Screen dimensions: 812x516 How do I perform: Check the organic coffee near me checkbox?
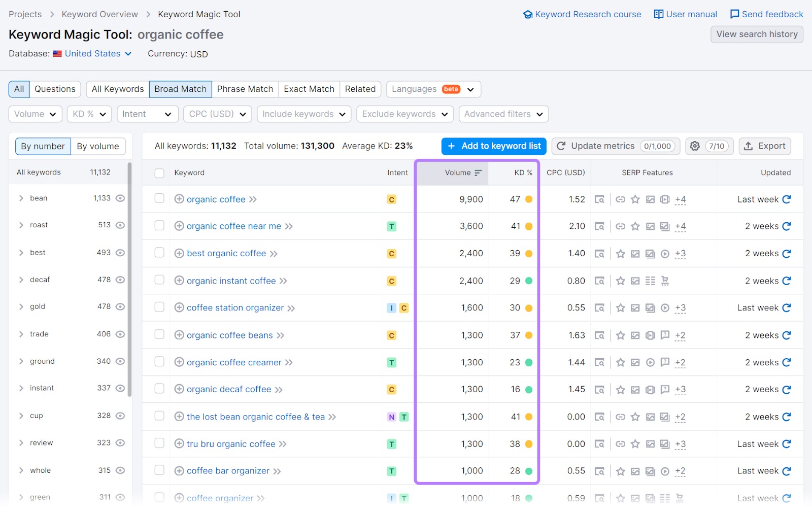(x=159, y=225)
